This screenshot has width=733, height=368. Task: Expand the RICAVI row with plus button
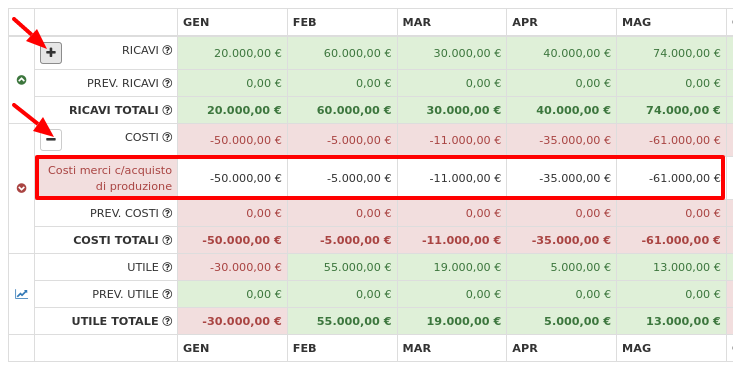(x=51, y=53)
